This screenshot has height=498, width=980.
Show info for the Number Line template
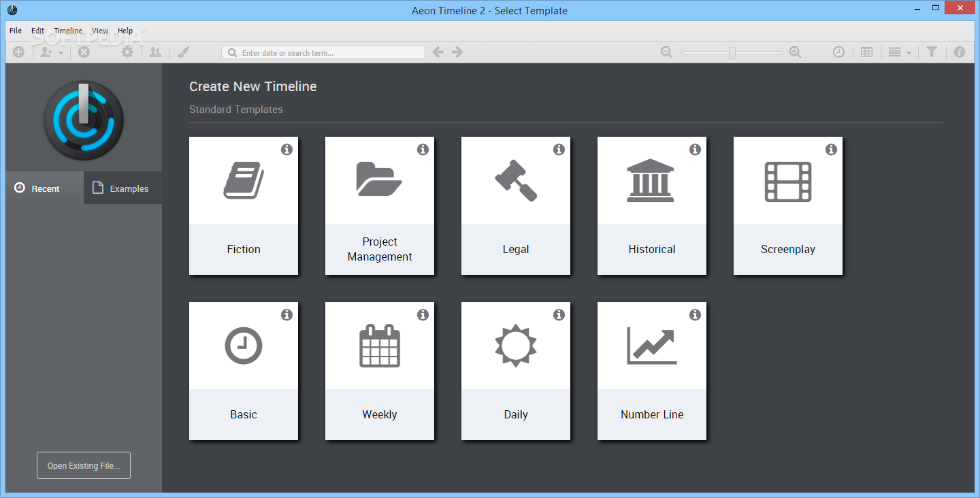coord(695,314)
